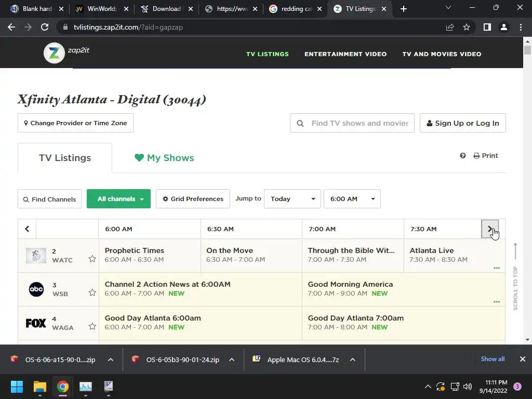The image size is (532, 399).
Task: Open the Chrome three-dot menu
Action: click(521, 27)
